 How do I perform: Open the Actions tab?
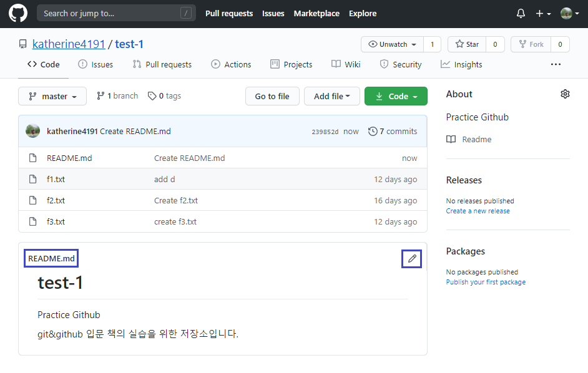tap(231, 64)
